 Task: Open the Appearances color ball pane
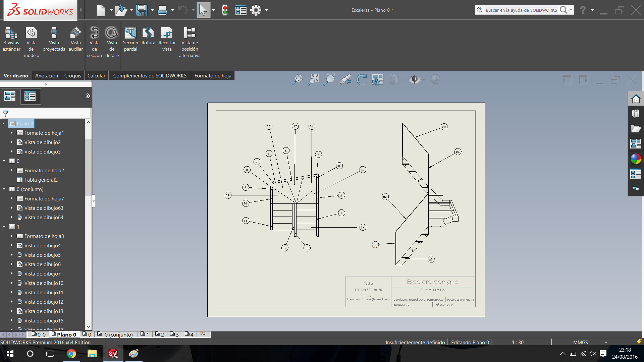coord(636,159)
